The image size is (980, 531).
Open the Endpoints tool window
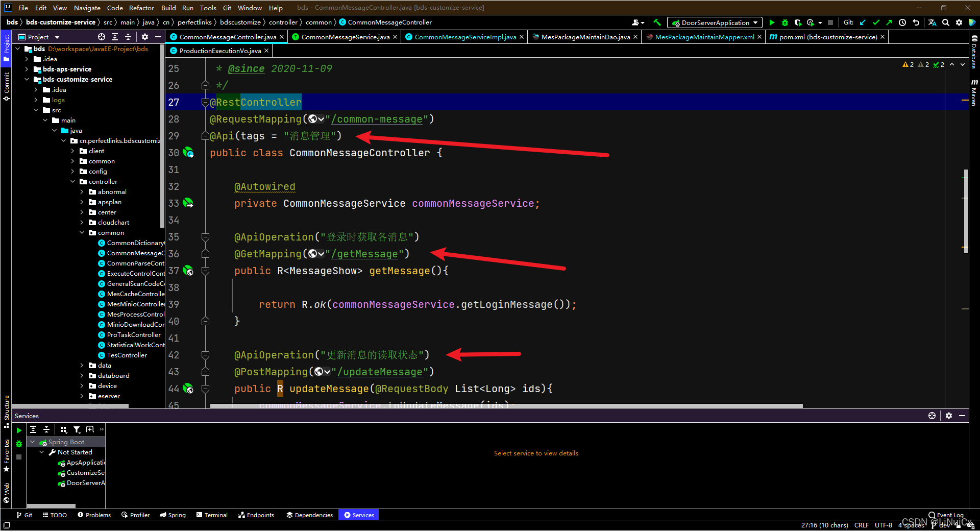click(x=256, y=515)
